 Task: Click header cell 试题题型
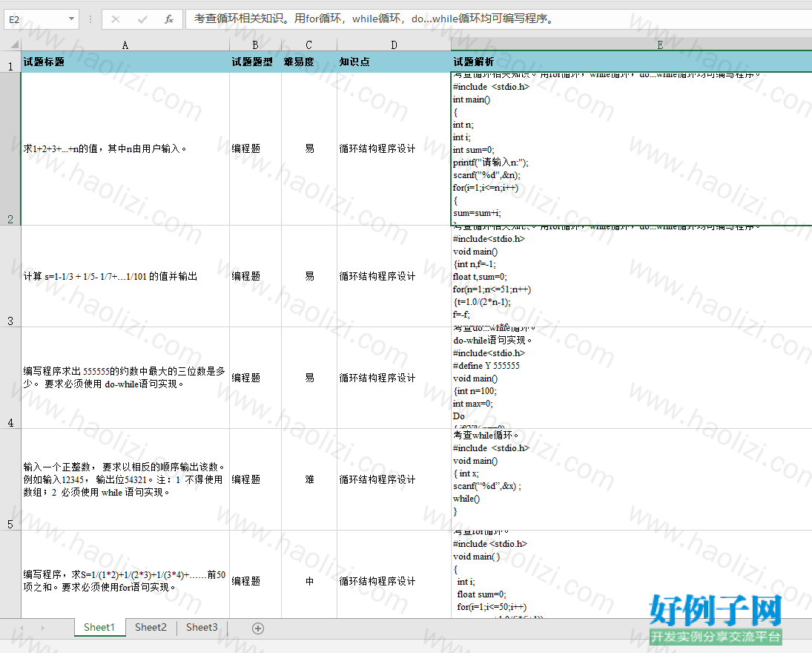[255, 62]
